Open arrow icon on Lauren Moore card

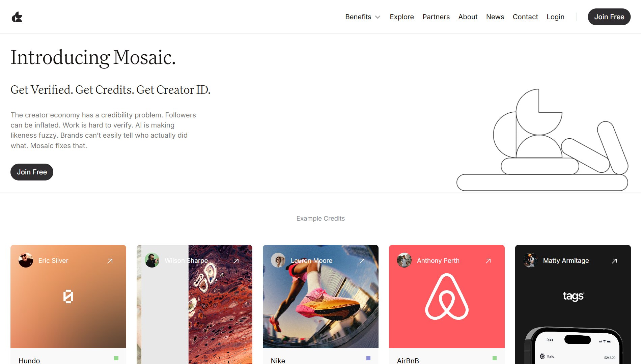click(362, 261)
